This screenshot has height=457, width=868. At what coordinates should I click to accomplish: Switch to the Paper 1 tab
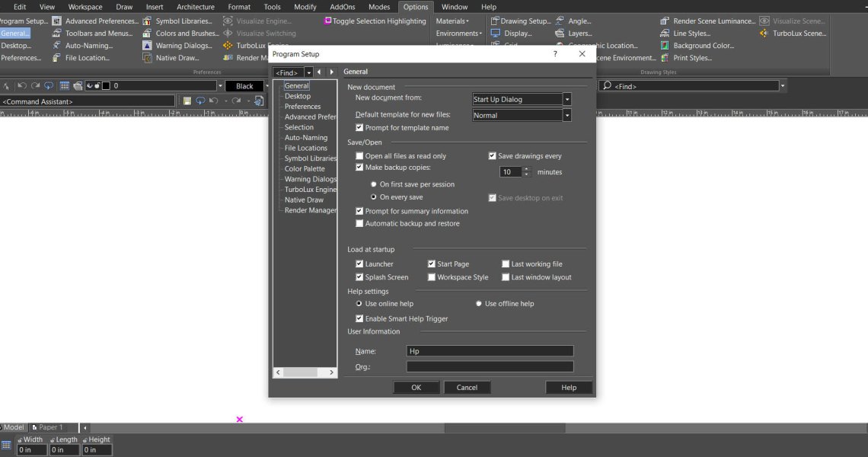coord(48,427)
